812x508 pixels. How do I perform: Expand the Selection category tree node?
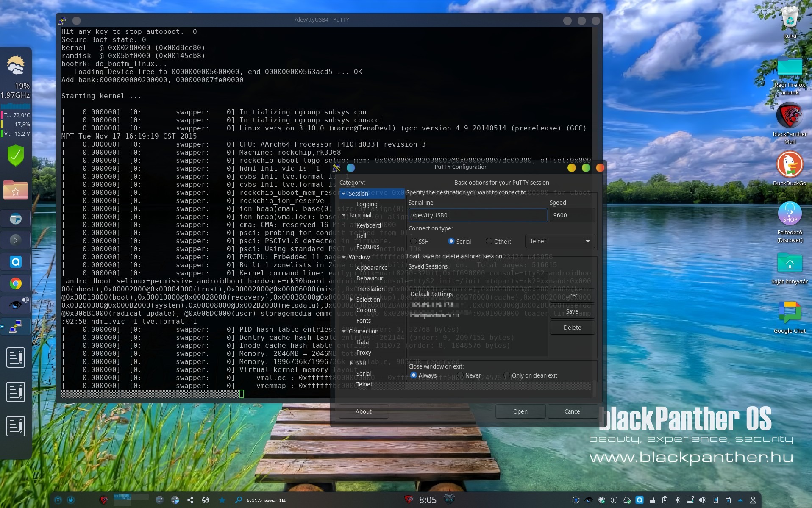coord(351,300)
